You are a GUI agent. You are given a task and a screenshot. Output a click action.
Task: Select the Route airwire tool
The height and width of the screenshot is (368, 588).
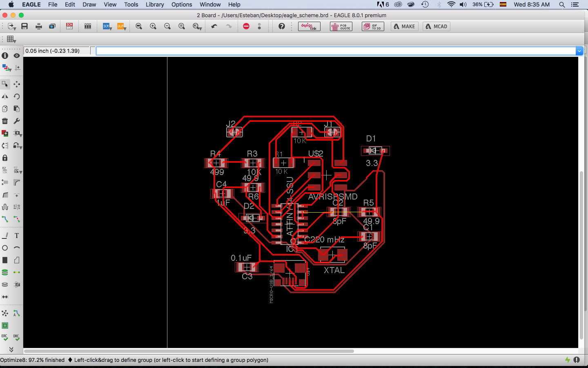[5, 219]
